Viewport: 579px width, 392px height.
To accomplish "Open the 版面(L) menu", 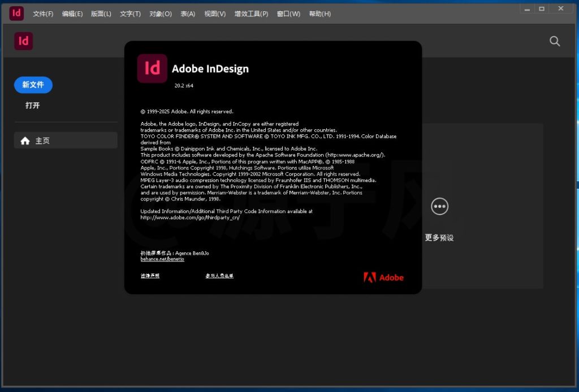I will pyautogui.click(x=101, y=14).
